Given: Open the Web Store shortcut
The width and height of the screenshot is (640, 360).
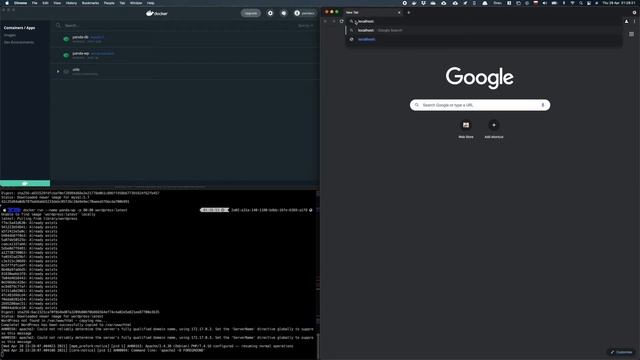Looking at the screenshot, I should tap(466, 129).
